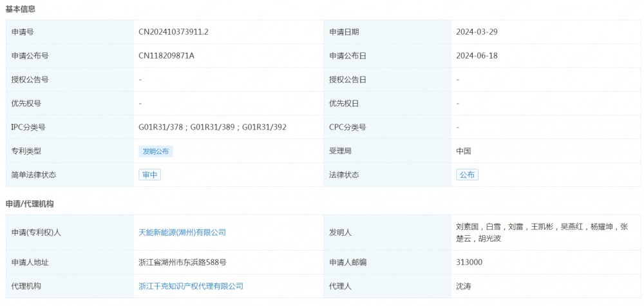
Task: Click inventor name 刘素国
Action: 467,227
